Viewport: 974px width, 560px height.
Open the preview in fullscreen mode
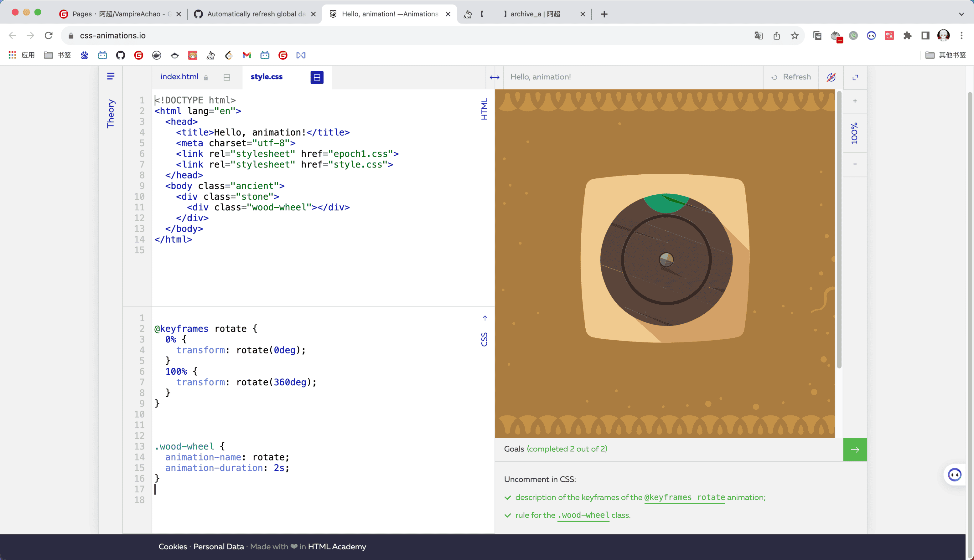[855, 77]
